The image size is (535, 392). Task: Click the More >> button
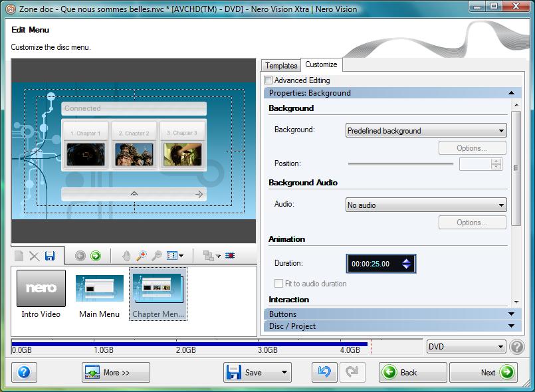pos(116,372)
